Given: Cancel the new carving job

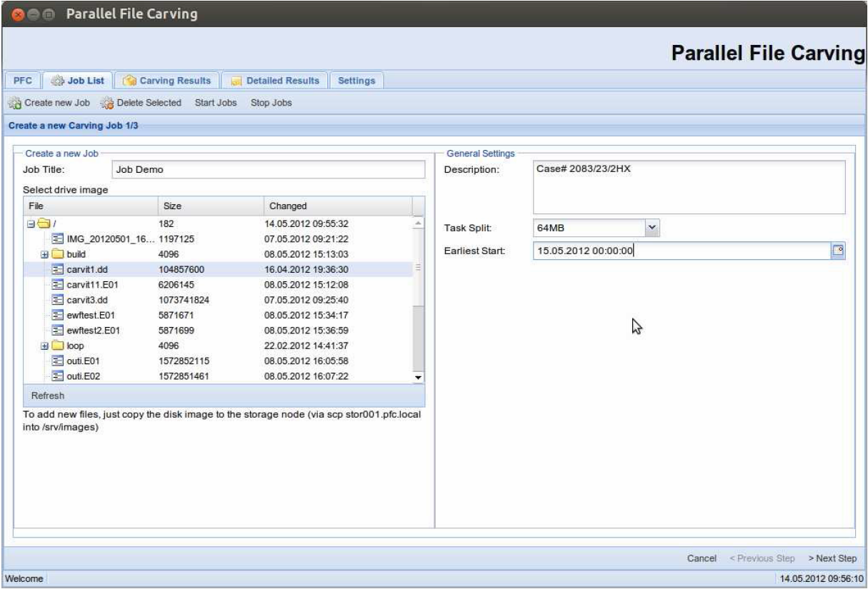Looking at the screenshot, I should coord(702,558).
